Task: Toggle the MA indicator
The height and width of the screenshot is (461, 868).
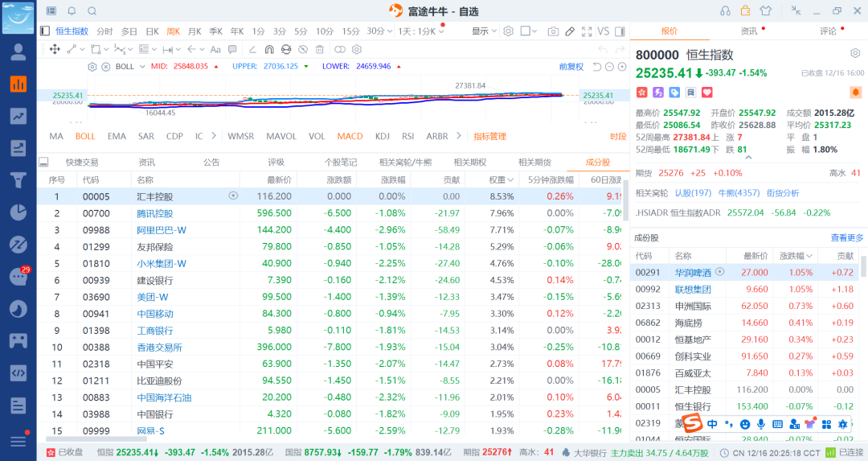Action: click(x=56, y=136)
